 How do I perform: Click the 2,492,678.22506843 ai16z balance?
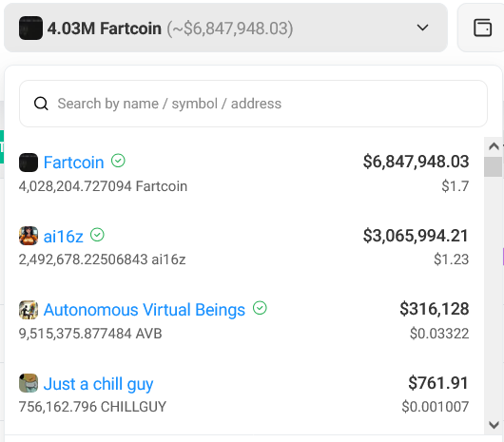(x=102, y=259)
